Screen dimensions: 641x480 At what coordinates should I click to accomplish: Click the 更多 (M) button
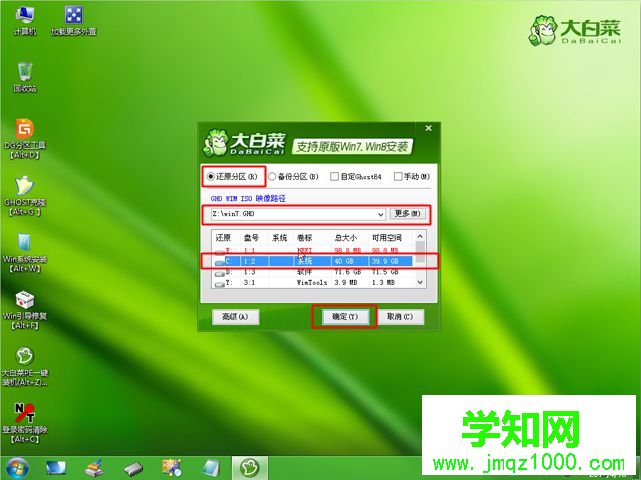point(408,213)
